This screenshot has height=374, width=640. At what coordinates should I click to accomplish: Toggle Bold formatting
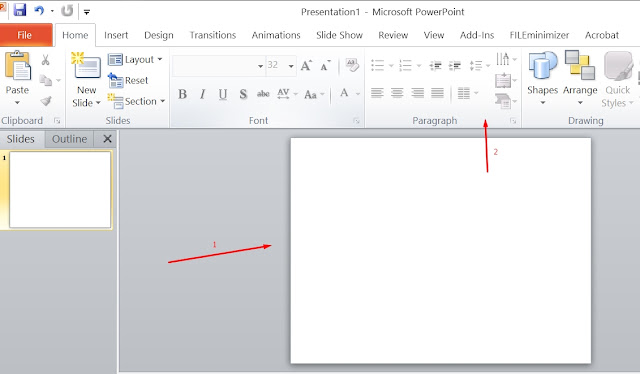(182, 94)
